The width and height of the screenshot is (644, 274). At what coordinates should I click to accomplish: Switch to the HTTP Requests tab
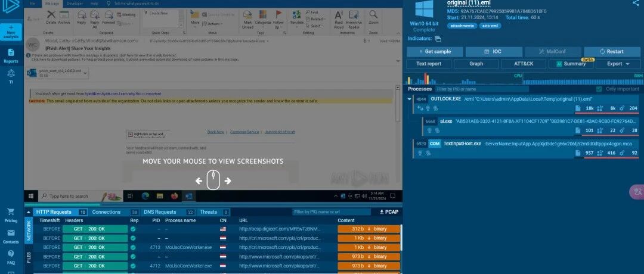click(x=60, y=212)
